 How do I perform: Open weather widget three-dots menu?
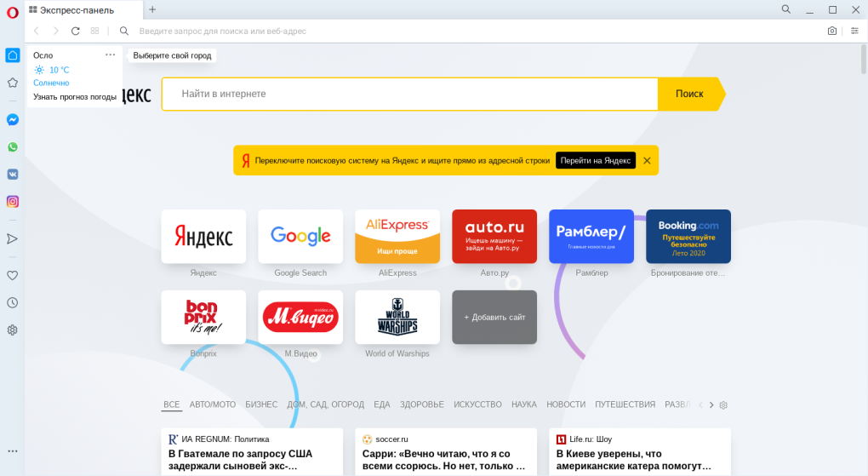110,54
